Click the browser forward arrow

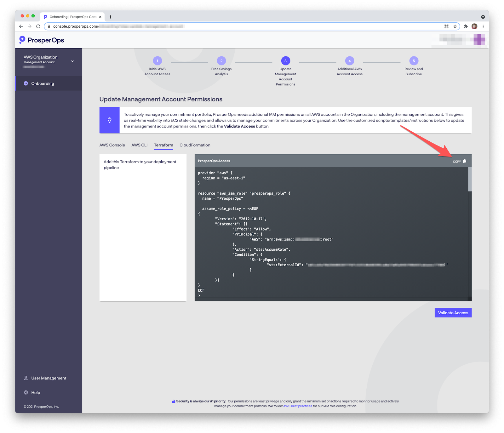tap(30, 26)
